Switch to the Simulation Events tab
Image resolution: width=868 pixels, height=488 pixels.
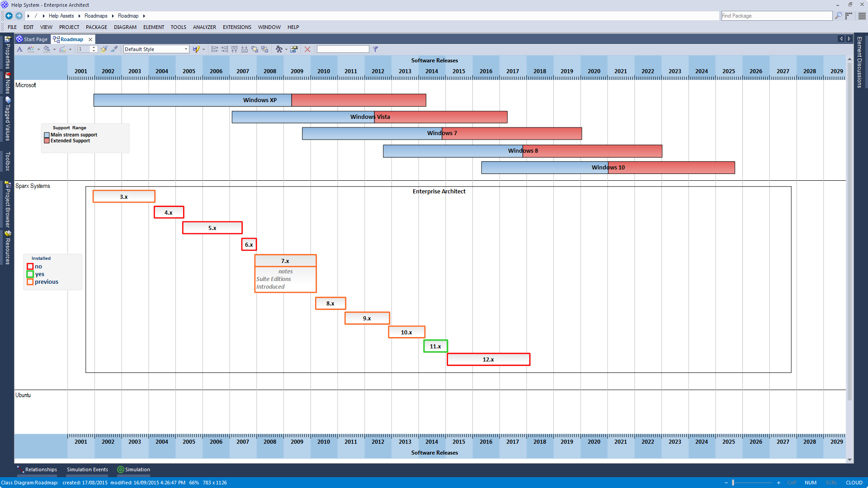88,469
